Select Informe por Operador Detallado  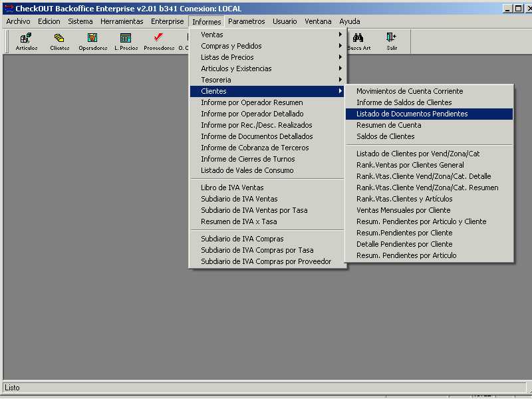pos(267,114)
